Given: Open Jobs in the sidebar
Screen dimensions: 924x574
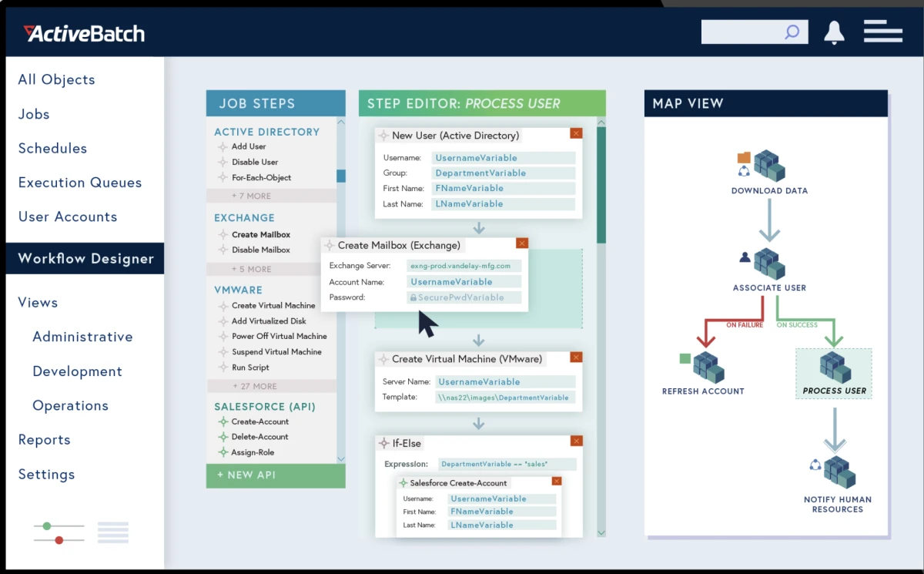Looking at the screenshot, I should (x=34, y=114).
